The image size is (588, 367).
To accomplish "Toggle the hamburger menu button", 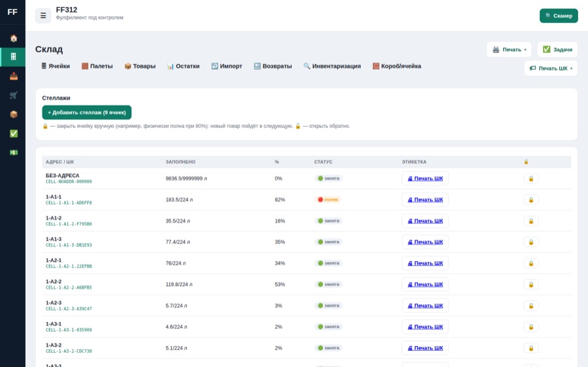I will tap(43, 16).
